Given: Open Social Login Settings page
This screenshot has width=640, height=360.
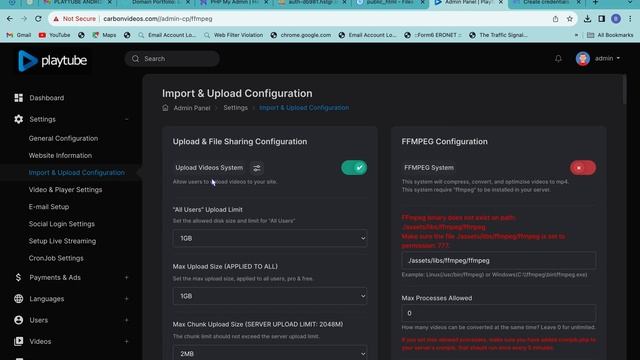Looking at the screenshot, I should point(62,224).
